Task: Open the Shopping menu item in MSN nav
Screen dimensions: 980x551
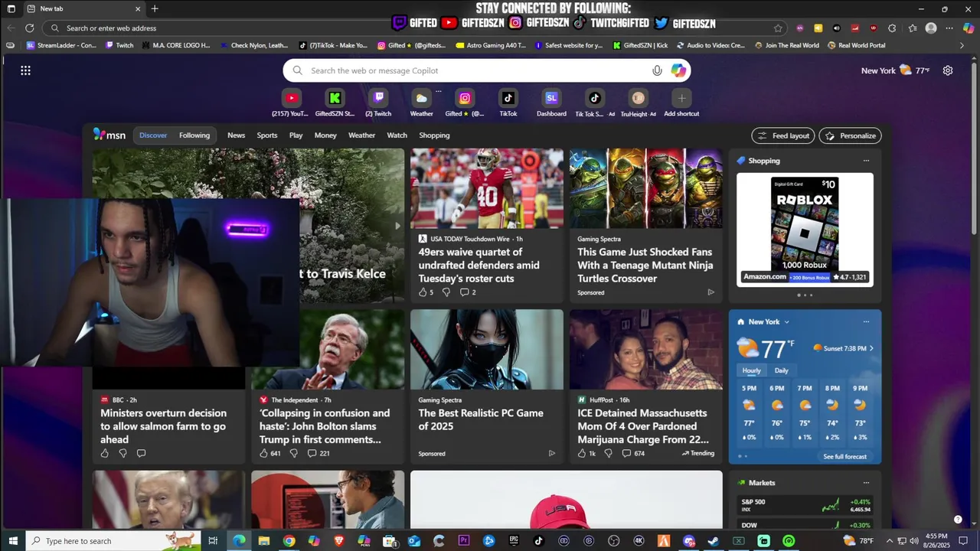Action: point(434,135)
